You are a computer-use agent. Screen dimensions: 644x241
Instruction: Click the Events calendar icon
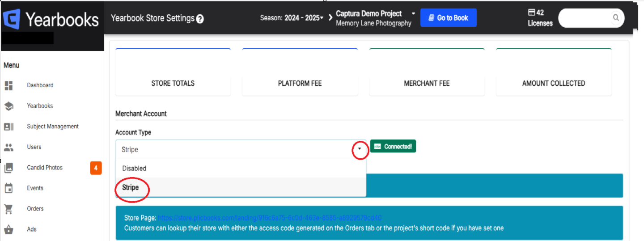pos(8,188)
